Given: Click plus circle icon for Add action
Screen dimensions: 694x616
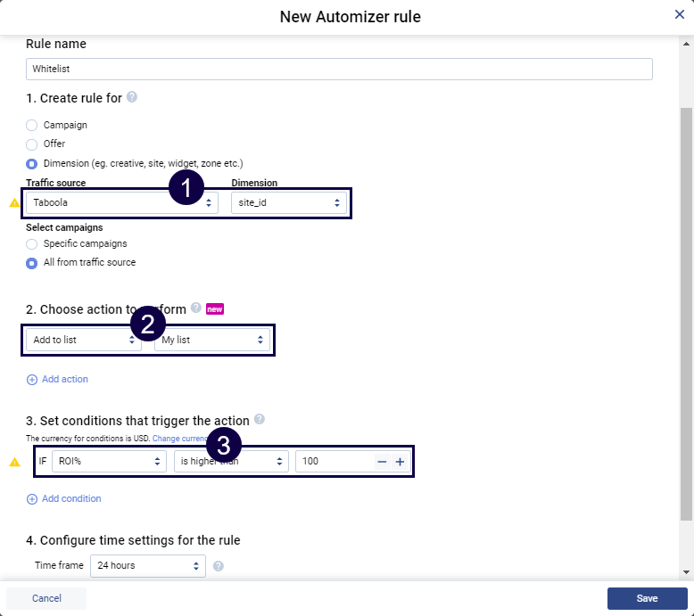Looking at the screenshot, I should click(32, 379).
